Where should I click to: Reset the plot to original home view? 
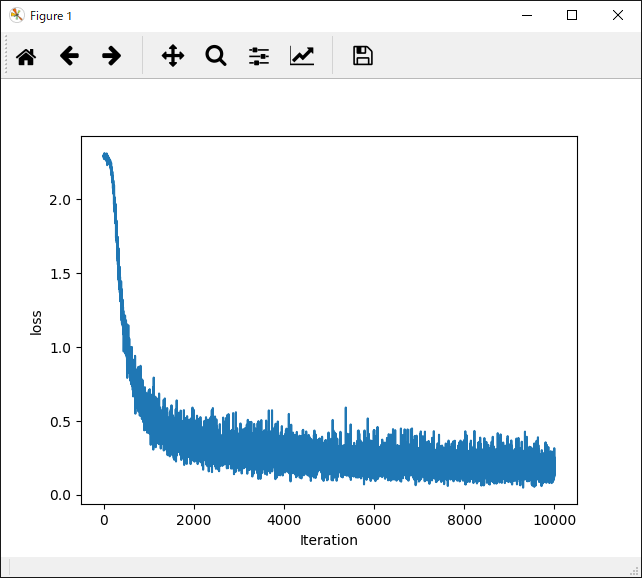26,56
